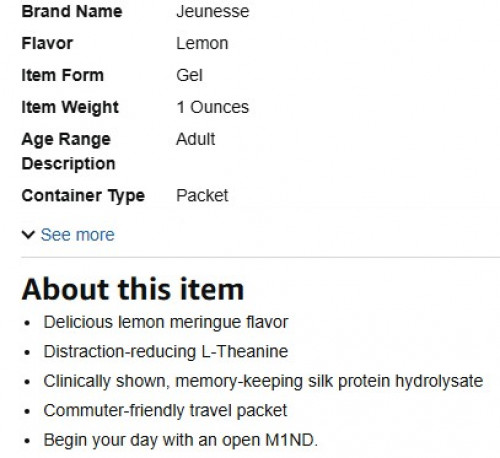Click the Gel item form value
Screen dimensions: 500x458
pos(189,75)
